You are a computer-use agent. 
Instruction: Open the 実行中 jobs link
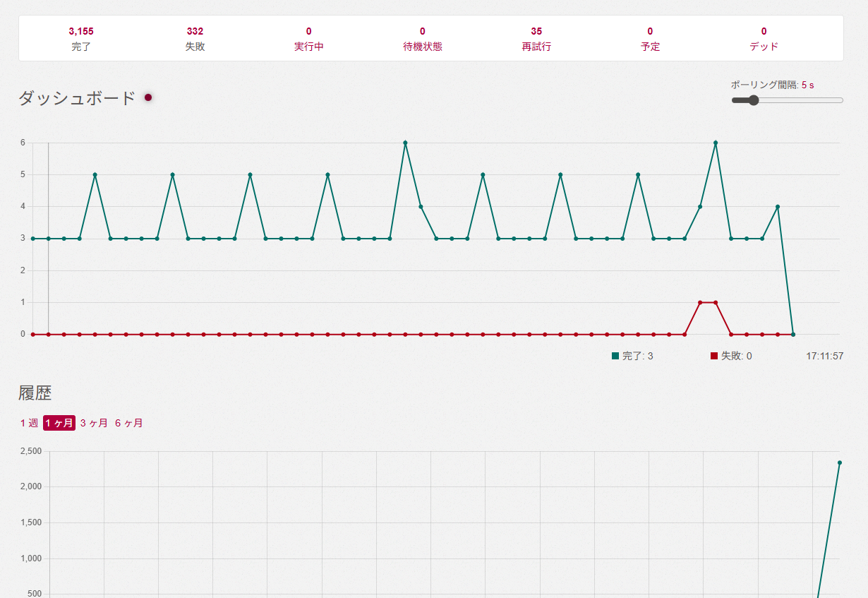[309, 39]
